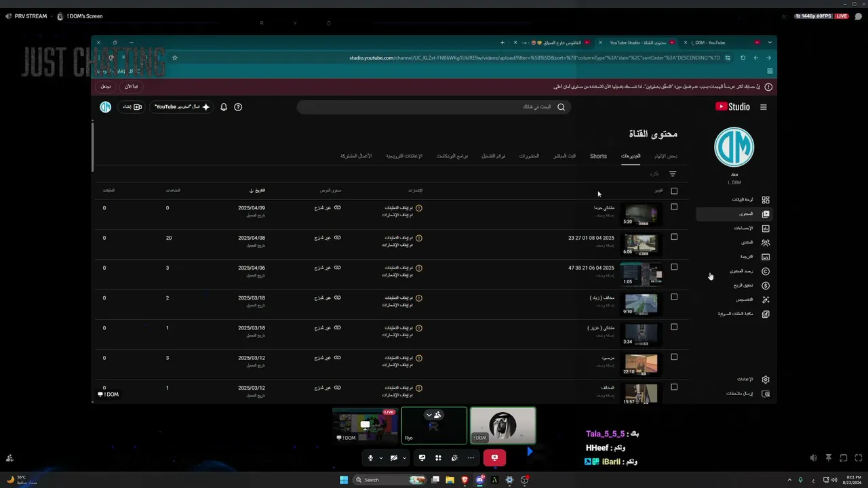Toggle microphone mute in call controls
The width and height of the screenshot is (868, 488).
(370, 457)
